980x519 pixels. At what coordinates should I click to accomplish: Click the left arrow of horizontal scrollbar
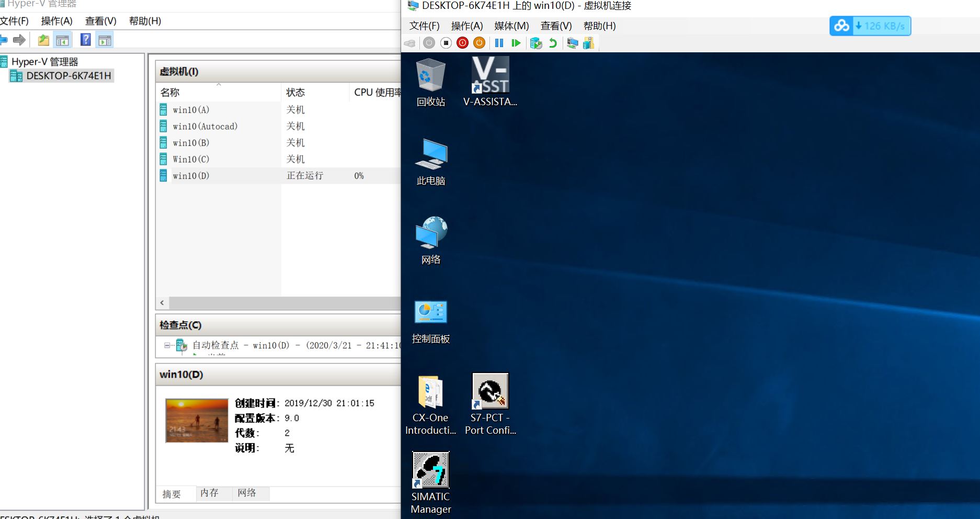pos(162,303)
